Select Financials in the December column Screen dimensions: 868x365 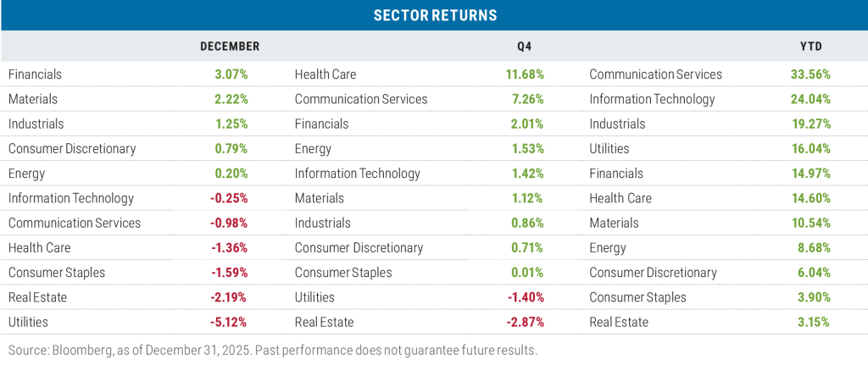[35, 75]
